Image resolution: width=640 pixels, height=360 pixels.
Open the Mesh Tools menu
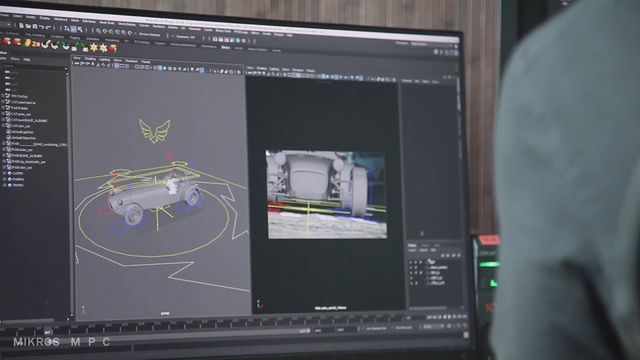tap(107, 22)
